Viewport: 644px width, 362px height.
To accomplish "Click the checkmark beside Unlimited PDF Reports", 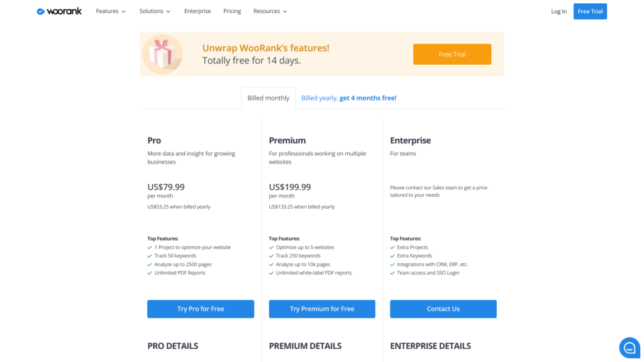I will click(150, 273).
